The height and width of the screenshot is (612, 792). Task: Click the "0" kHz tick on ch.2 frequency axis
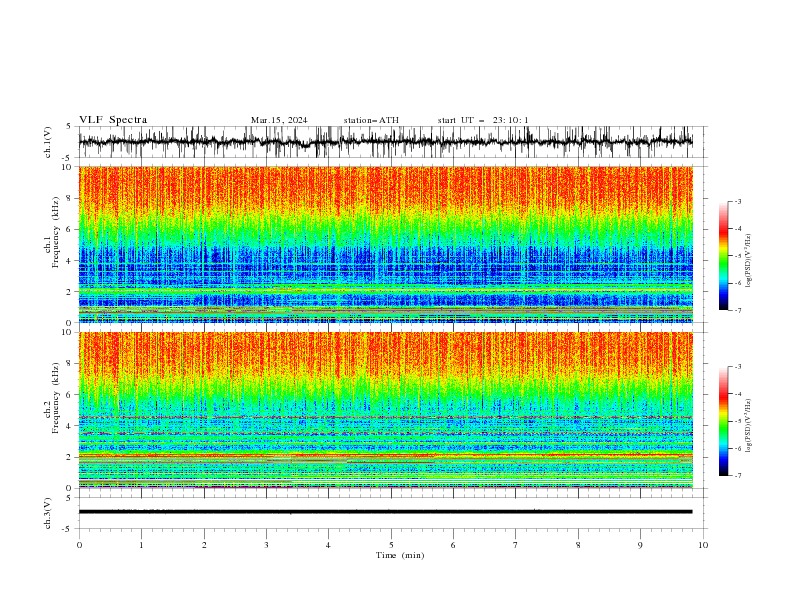69,488
